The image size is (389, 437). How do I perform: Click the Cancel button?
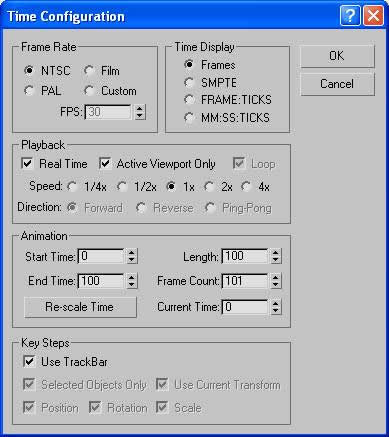pos(337,84)
